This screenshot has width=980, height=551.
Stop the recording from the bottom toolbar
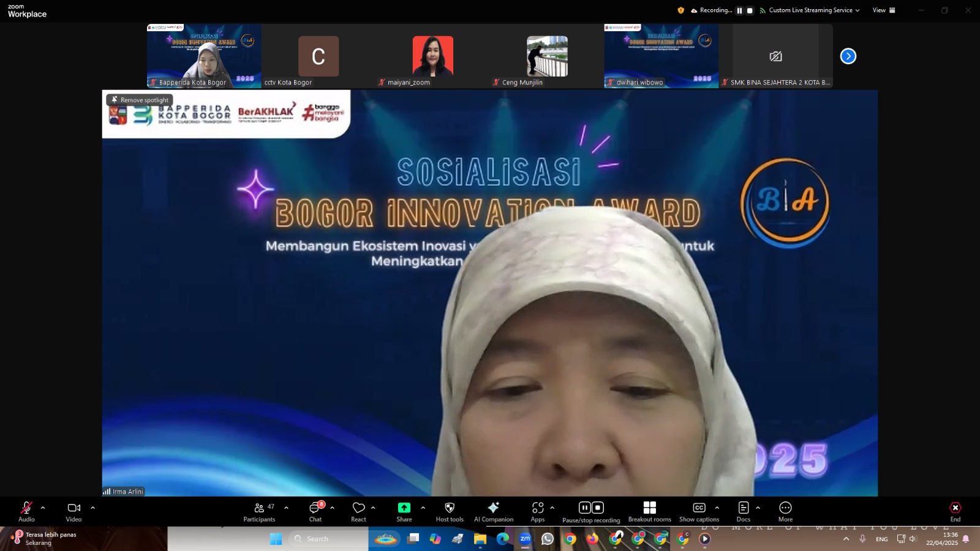point(598,508)
